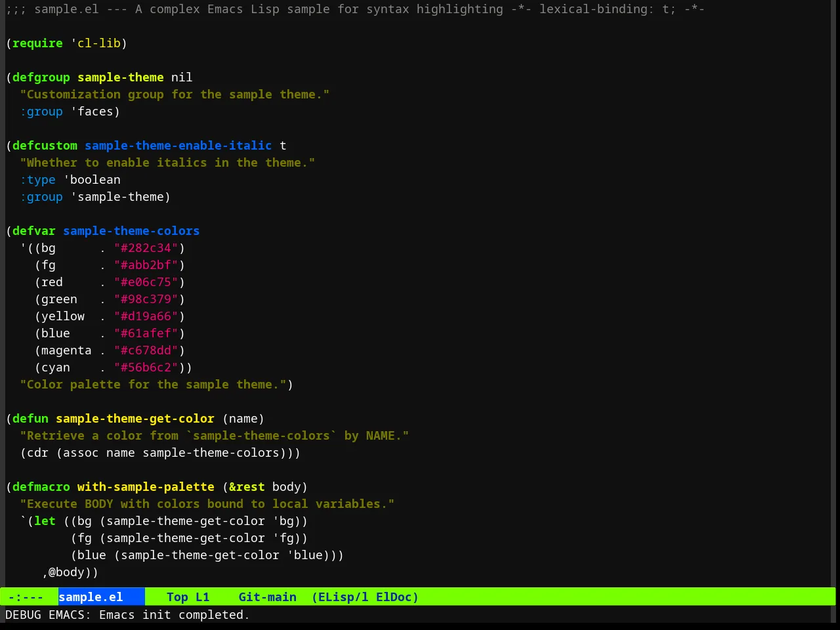Click the "#61afef" color string
Viewport: 840px width, 630px height.
[x=146, y=333]
